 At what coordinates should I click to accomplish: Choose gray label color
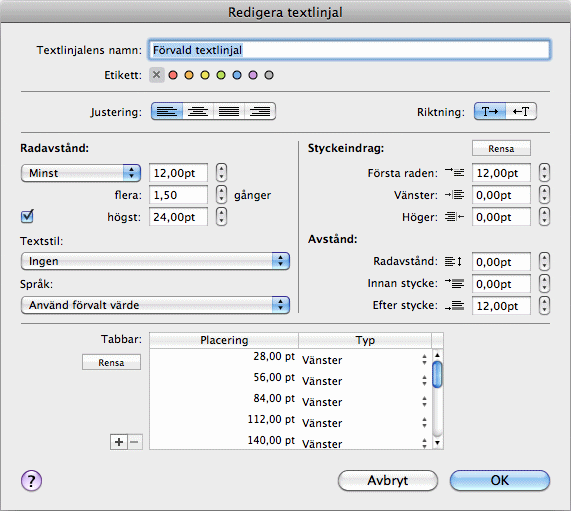coord(269,75)
